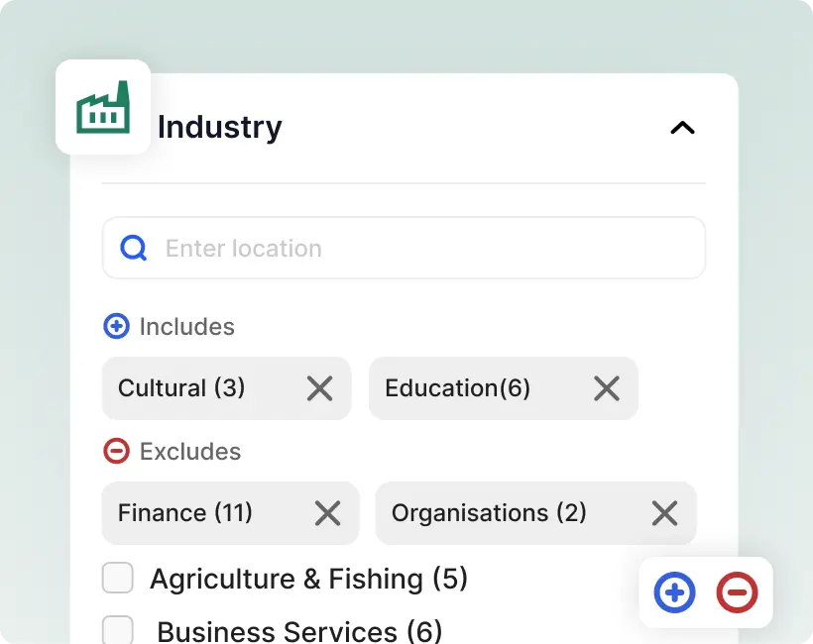Select the Finance (11) tag label
This screenshot has width=813, height=644.
(185, 513)
